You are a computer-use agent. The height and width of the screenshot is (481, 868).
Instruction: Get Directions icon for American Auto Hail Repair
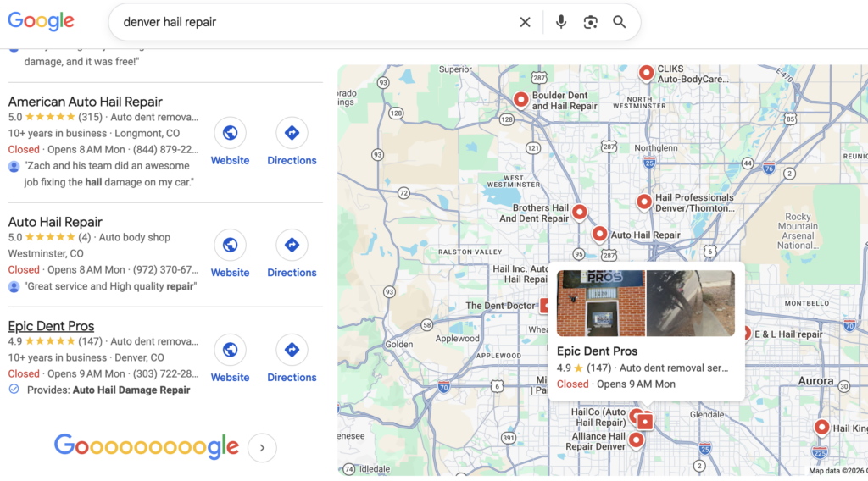[x=292, y=133]
